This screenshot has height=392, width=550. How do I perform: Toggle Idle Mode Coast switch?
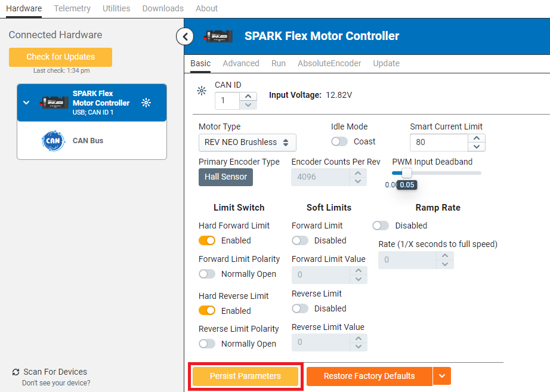339,141
